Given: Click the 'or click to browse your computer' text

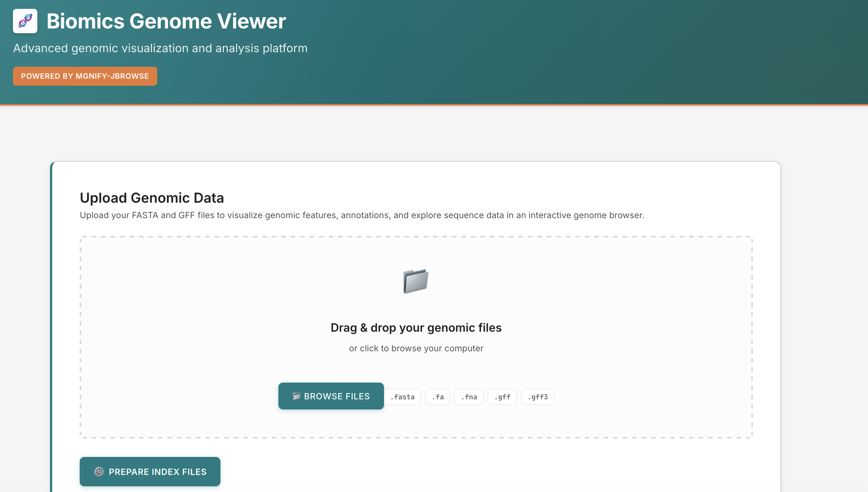Looking at the screenshot, I should [416, 348].
